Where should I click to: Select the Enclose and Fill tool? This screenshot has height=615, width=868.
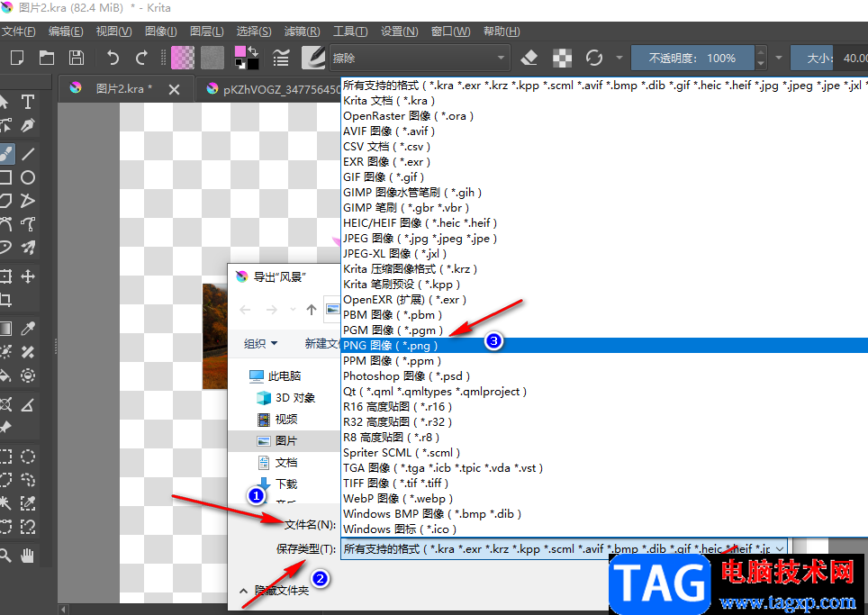point(28,375)
